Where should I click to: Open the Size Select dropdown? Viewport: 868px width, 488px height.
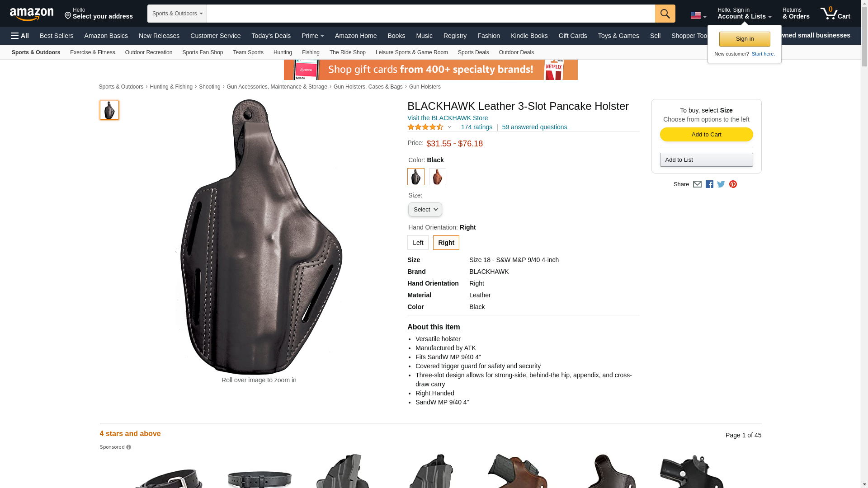coord(425,210)
